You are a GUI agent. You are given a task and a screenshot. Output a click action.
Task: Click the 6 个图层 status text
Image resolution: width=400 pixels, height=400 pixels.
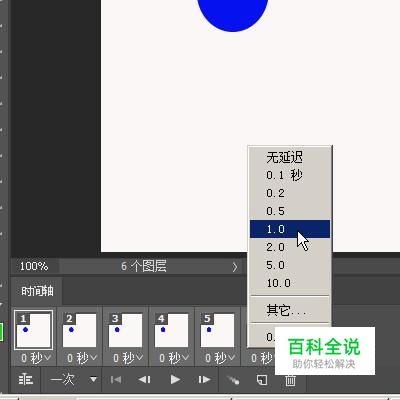pos(144,266)
